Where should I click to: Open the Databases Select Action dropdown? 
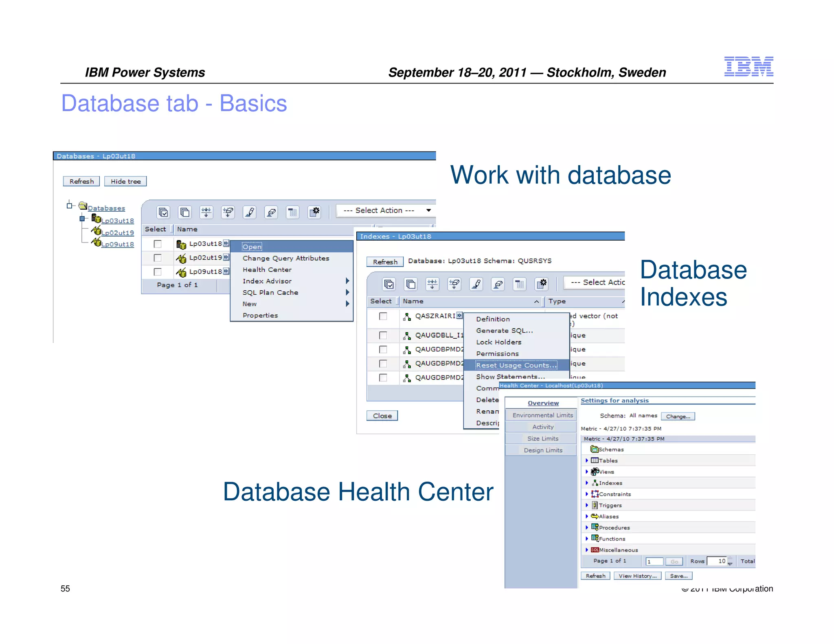click(x=386, y=210)
